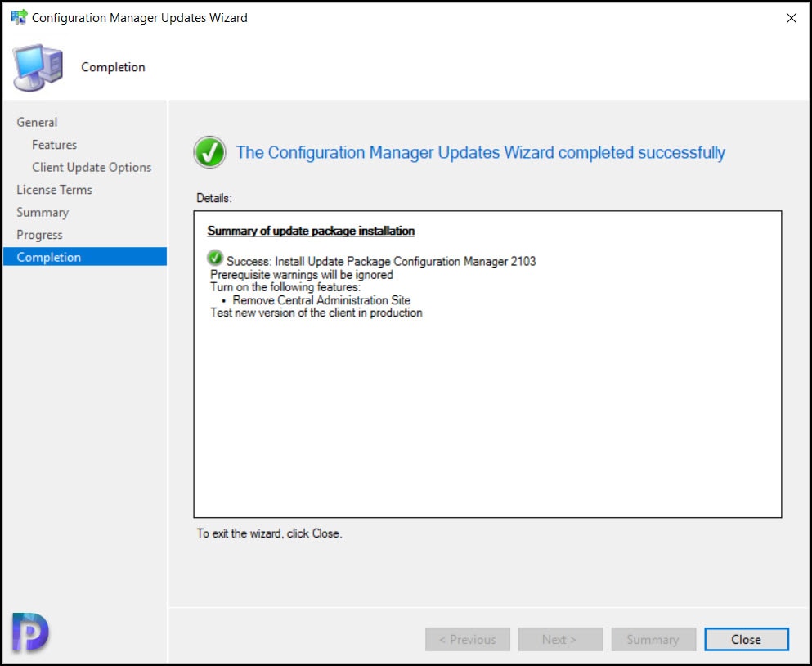Viewport: 812px width, 666px height.
Task: Select highlighted Completion step
Action: pyautogui.click(x=85, y=257)
